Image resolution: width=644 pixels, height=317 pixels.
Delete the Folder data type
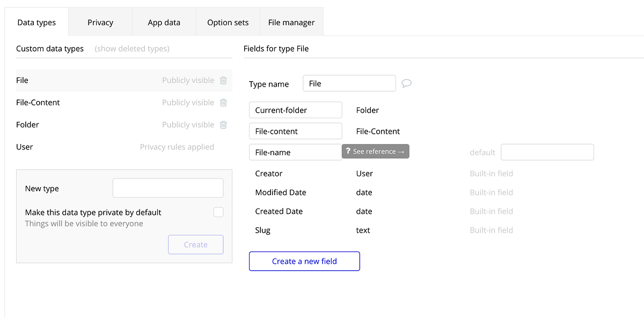tap(223, 124)
